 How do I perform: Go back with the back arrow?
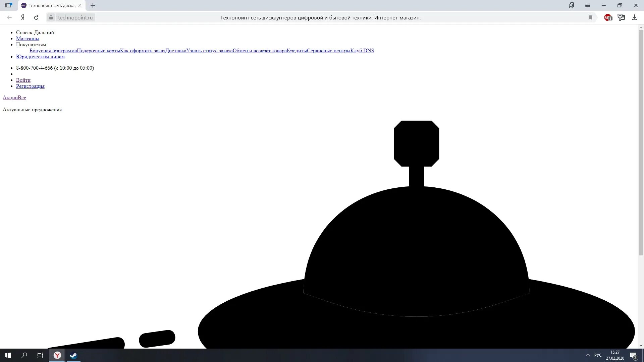9,17
